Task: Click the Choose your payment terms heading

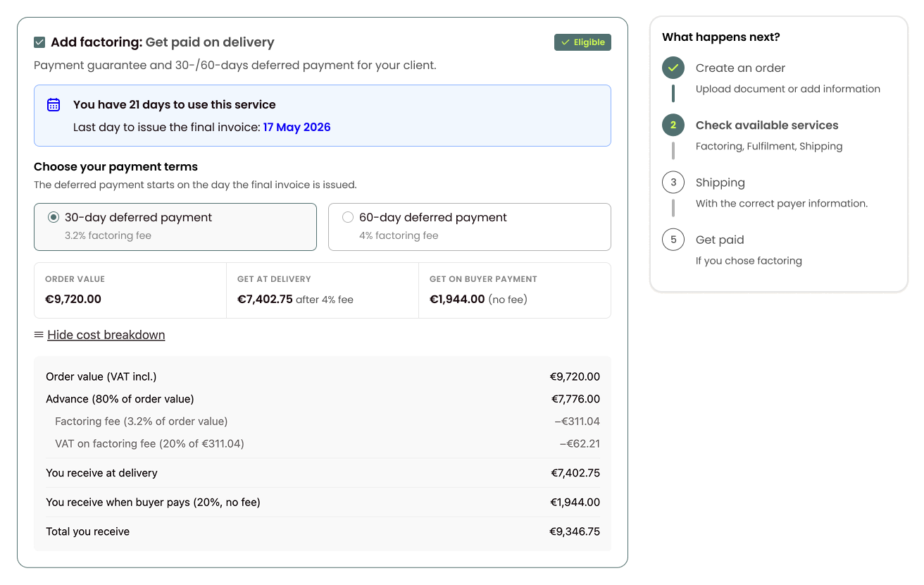Action: pyautogui.click(x=115, y=167)
